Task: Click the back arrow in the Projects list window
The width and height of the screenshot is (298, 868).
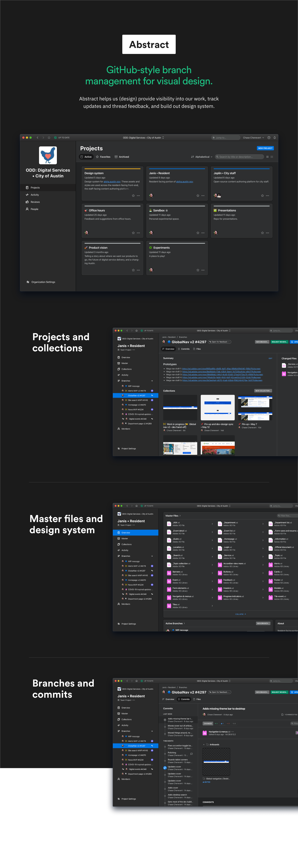Action: pos(37,137)
